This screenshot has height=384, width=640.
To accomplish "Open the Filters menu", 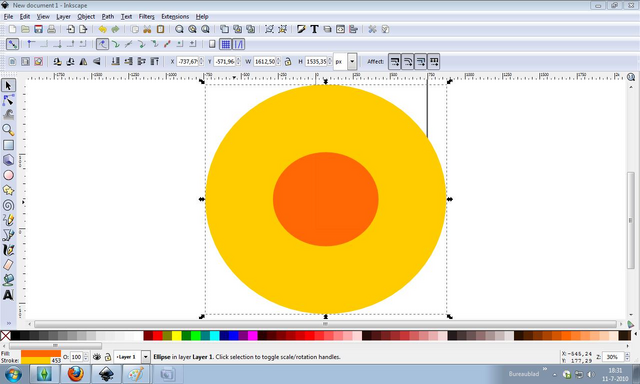I will (147, 17).
